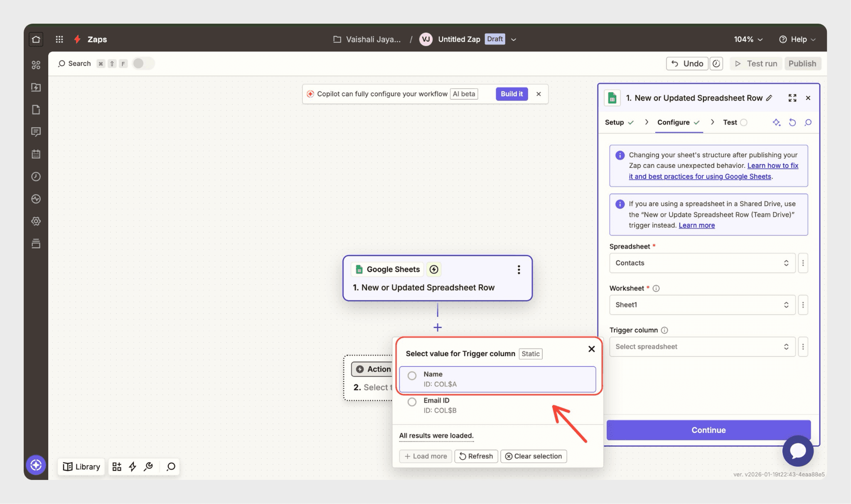Click the plus to add a step
Viewport: 851px width, 504px height.
click(437, 327)
